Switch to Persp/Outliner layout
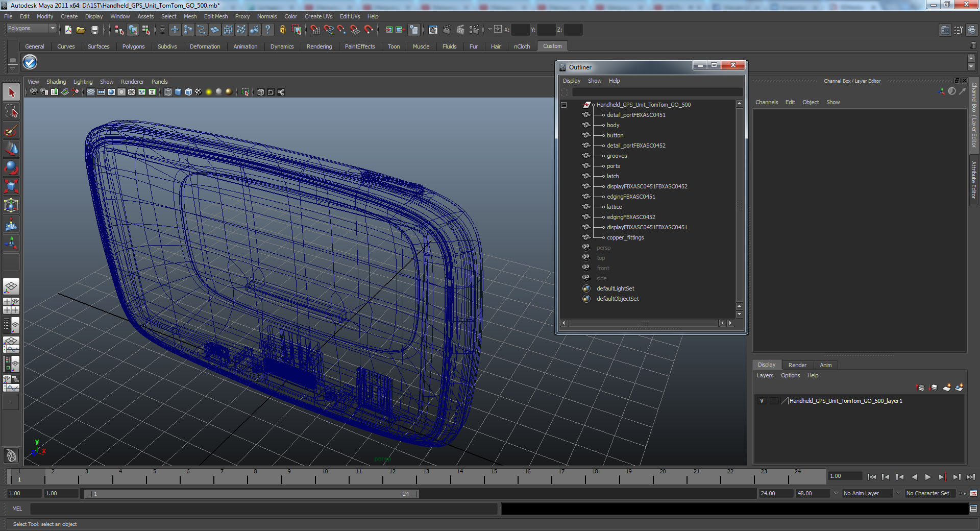The height and width of the screenshot is (531, 980). (x=11, y=324)
